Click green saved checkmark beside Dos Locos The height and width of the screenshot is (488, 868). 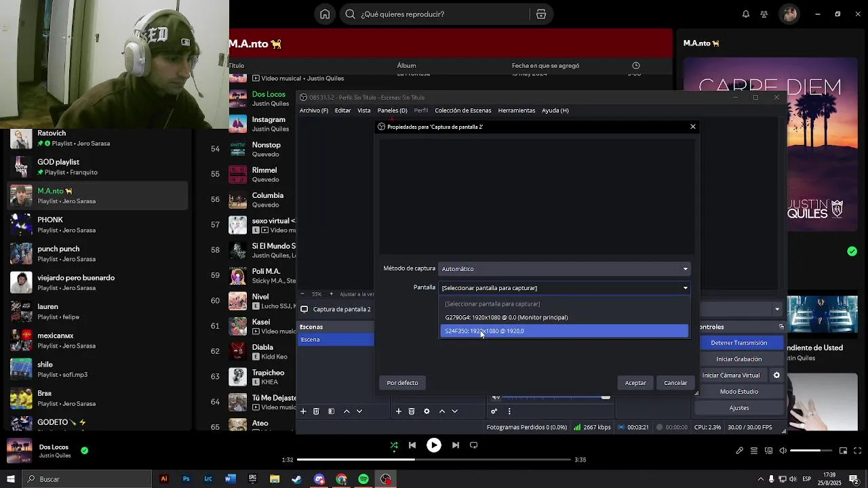click(x=84, y=450)
